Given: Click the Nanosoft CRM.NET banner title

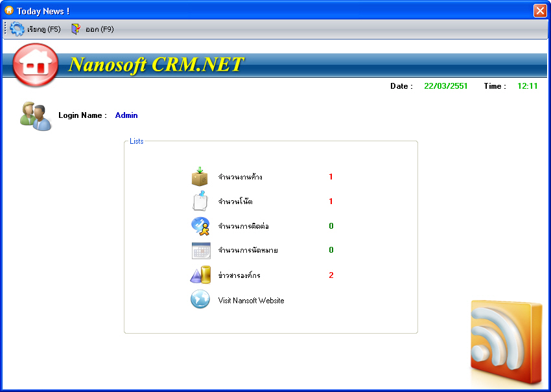Looking at the screenshot, I should pos(156,65).
